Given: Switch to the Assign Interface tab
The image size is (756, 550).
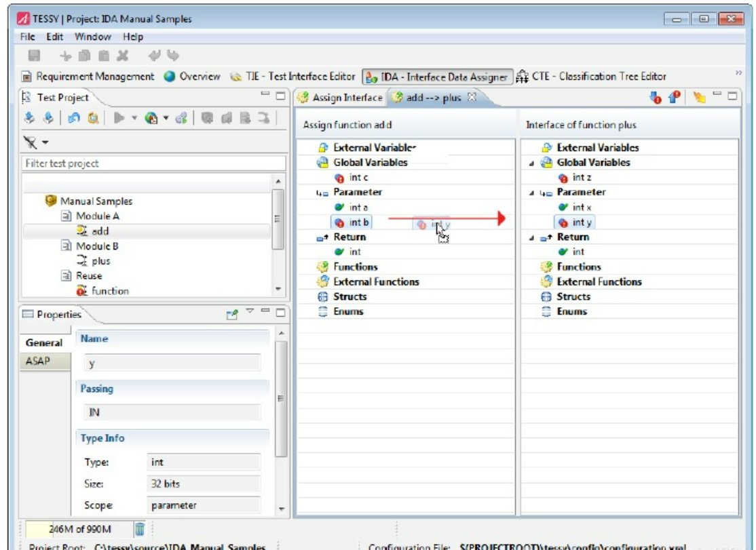Looking at the screenshot, I should click(341, 98).
